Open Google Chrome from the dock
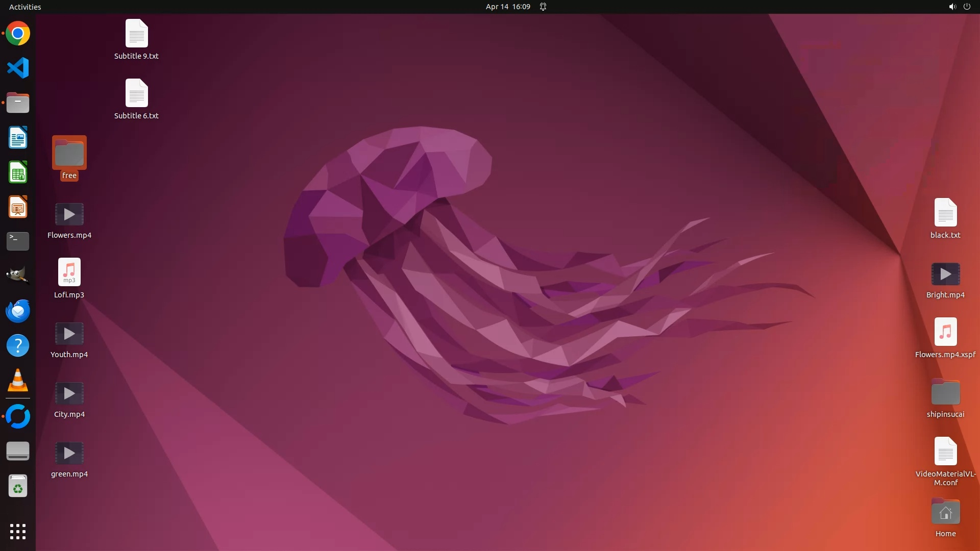 [x=18, y=34]
